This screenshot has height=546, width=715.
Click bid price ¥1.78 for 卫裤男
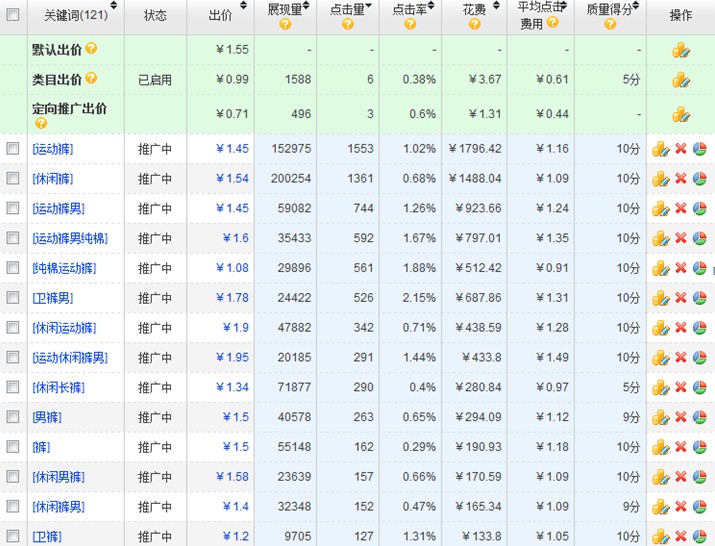[232, 298]
